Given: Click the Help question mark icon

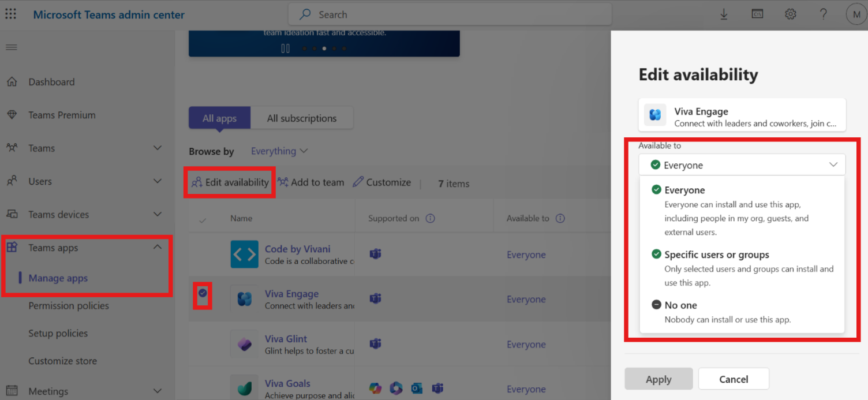Looking at the screenshot, I should 824,14.
